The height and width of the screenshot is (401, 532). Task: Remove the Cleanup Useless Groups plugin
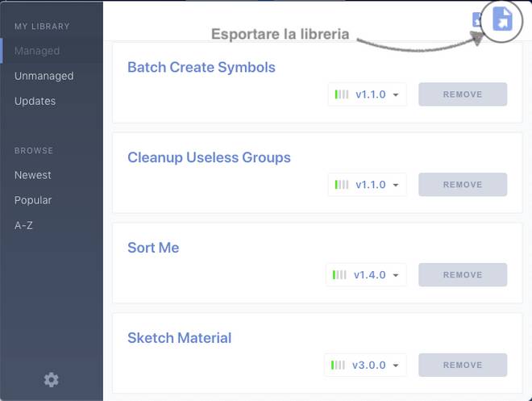click(x=463, y=185)
